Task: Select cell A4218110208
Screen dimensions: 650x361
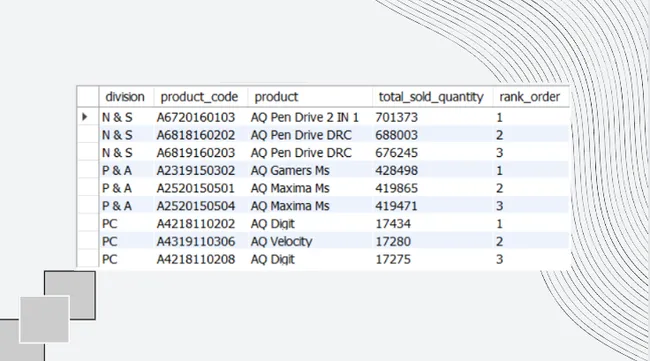Action: coord(196,259)
